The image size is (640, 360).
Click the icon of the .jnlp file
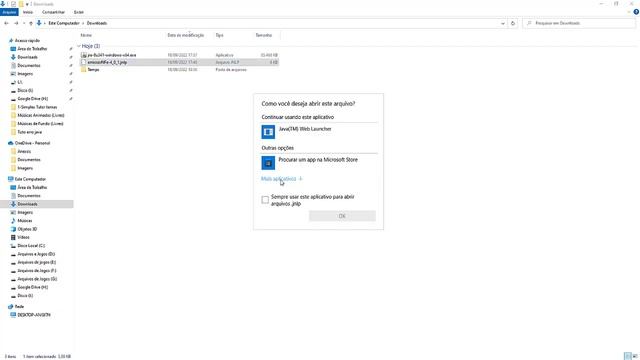click(84, 62)
